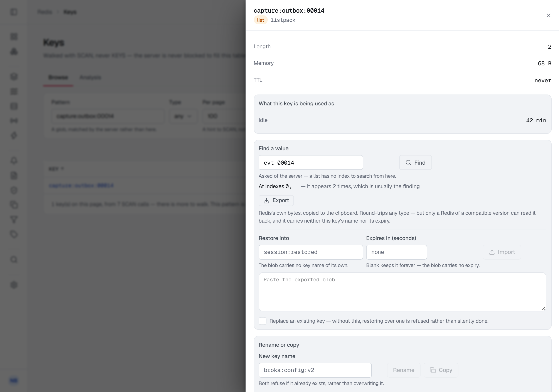Open the capture:outbox:00014 key row link
This screenshot has width=559, height=392.
point(81,186)
